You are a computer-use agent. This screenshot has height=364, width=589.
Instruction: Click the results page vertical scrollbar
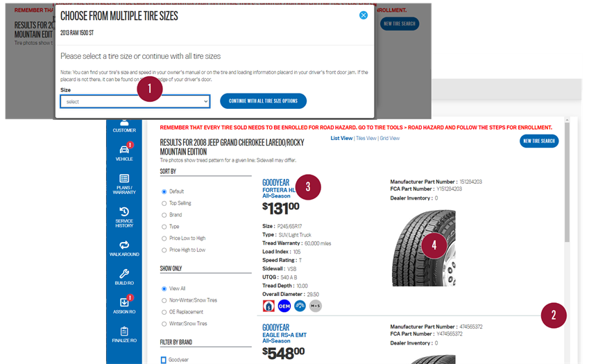coord(567,182)
